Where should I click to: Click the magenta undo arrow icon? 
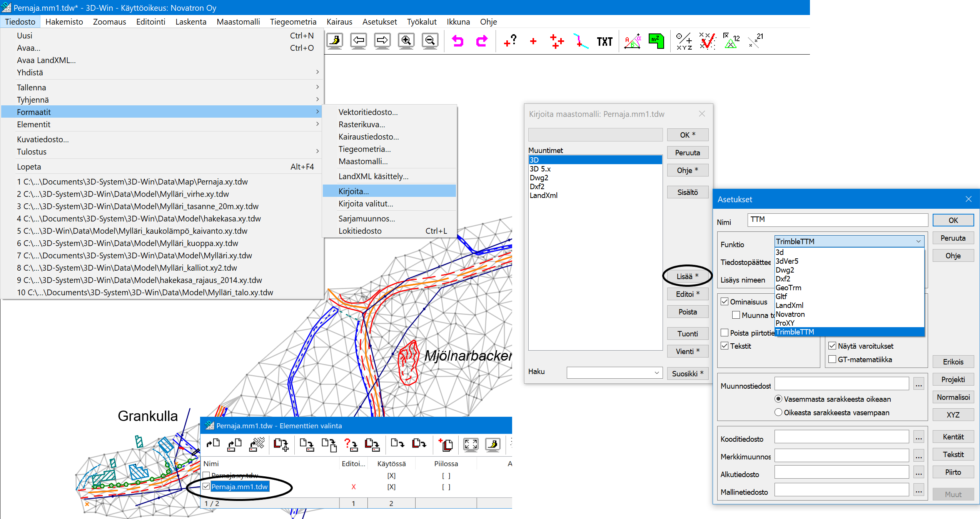pos(457,41)
